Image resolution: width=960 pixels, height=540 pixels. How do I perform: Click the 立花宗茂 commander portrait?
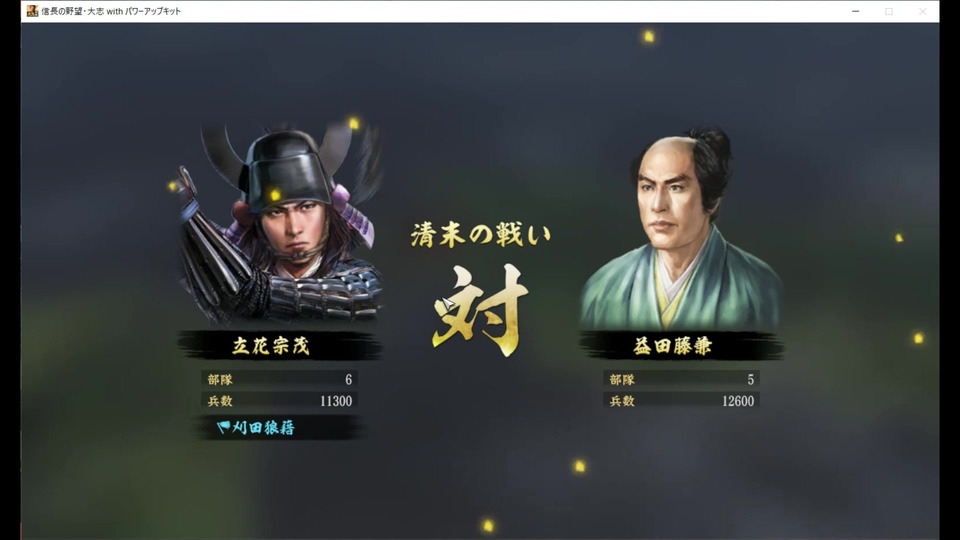pos(280,223)
